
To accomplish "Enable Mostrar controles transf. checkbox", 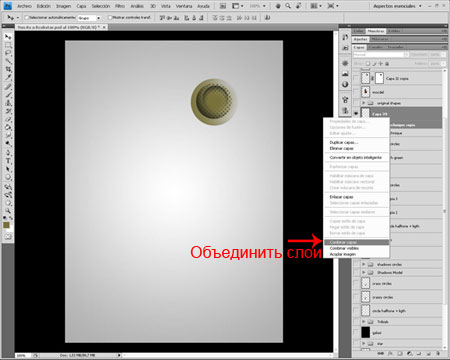I will point(110,18).
